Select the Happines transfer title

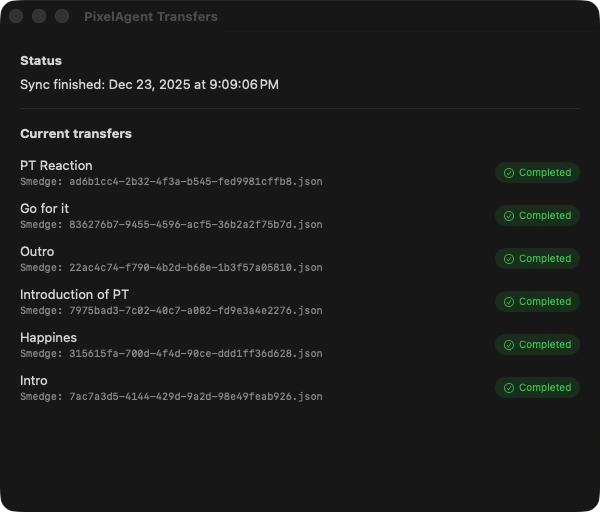point(48,337)
